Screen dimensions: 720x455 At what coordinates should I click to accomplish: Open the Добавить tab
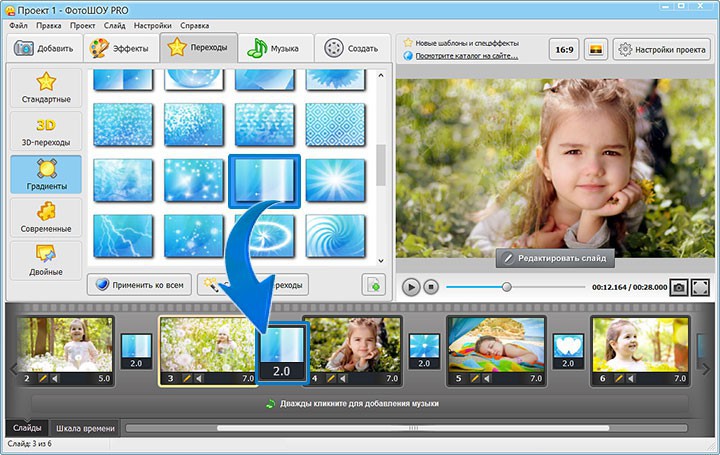[44, 48]
